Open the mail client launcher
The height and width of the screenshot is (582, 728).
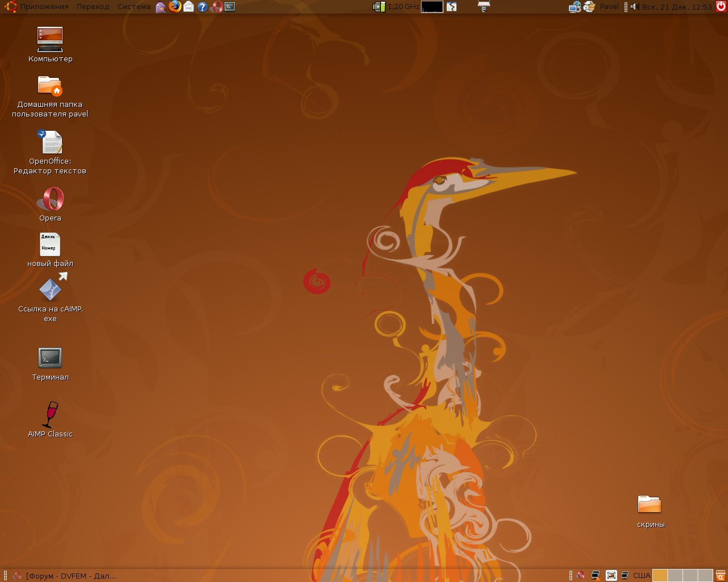pyautogui.click(x=188, y=7)
